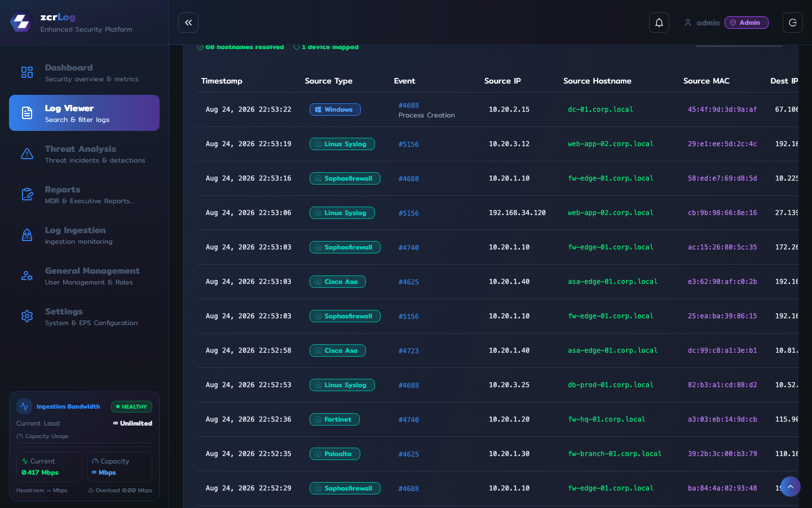The height and width of the screenshot is (508, 812).
Task: Click the logout icon button
Action: [x=793, y=23]
